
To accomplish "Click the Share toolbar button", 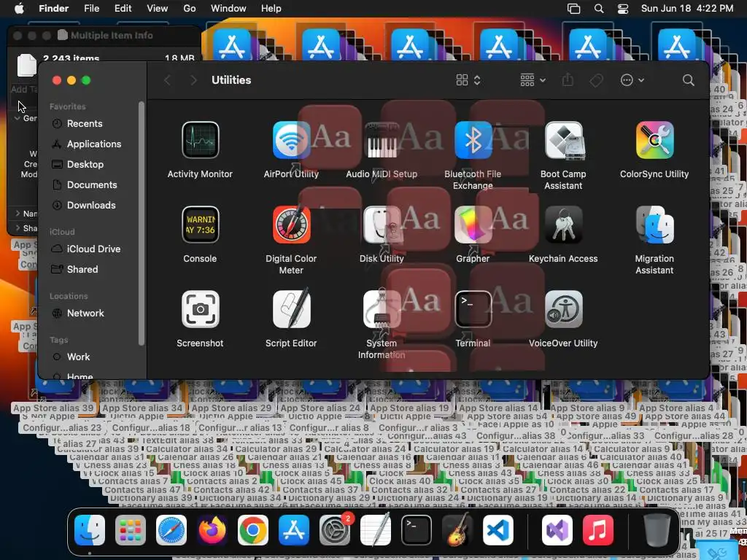I will [568, 80].
